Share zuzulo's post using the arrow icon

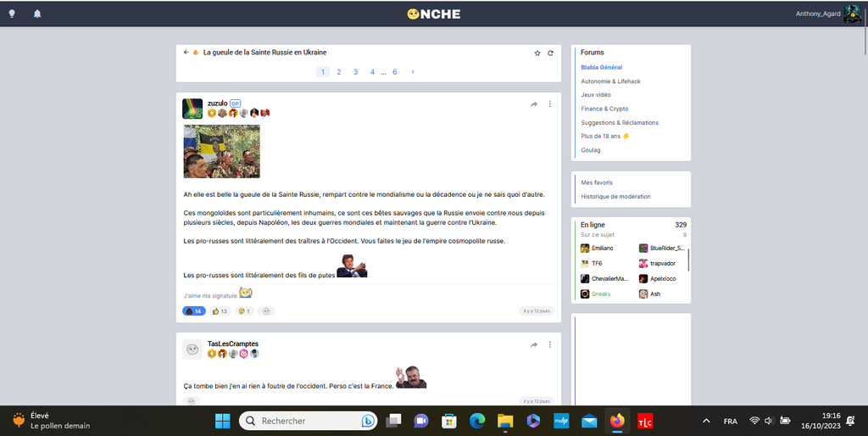(534, 104)
